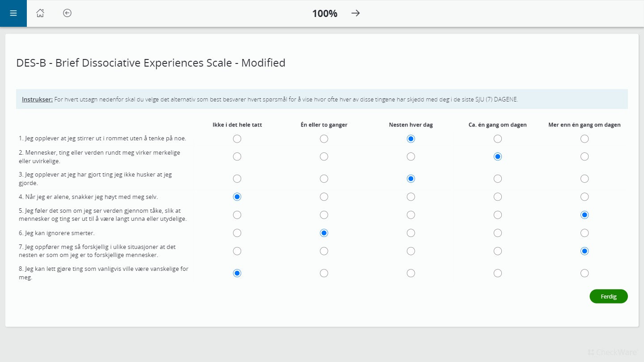Choose 'Én eller to ganger' for question 7
This screenshot has width=644, height=362.
pyautogui.click(x=324, y=251)
